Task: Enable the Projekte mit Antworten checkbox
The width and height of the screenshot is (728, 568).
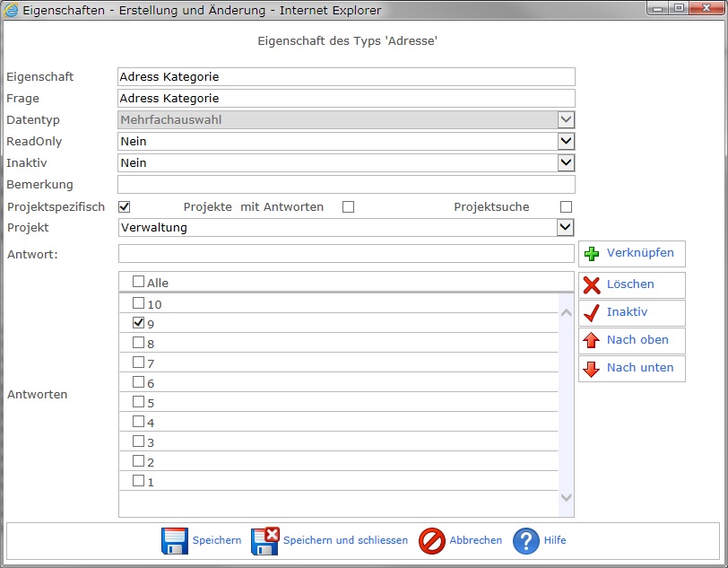Action: click(x=348, y=207)
